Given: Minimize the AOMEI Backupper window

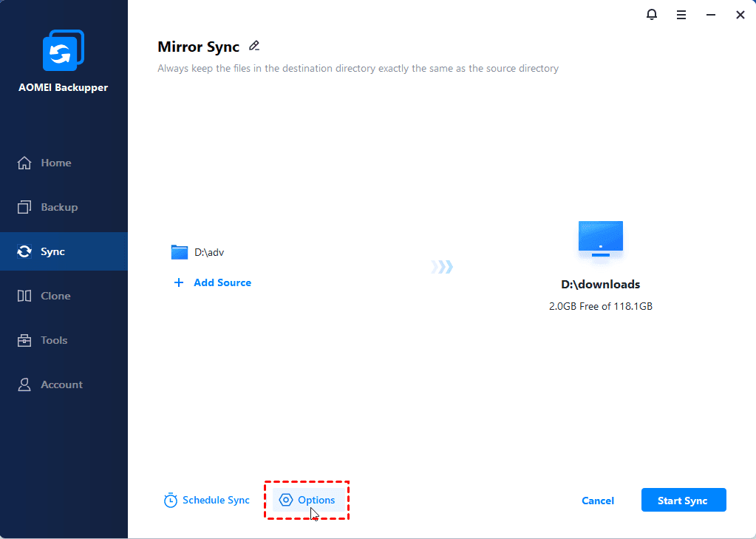Looking at the screenshot, I should (710, 14).
